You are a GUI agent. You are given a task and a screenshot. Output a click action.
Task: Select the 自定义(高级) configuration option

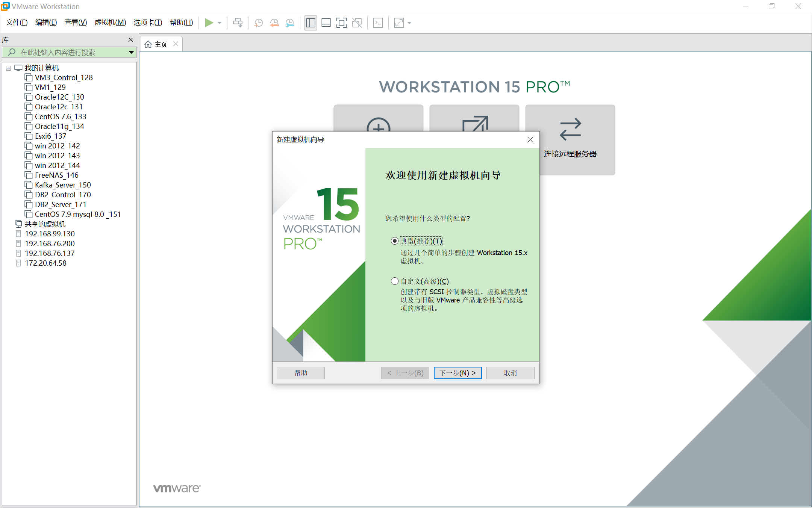[394, 281]
